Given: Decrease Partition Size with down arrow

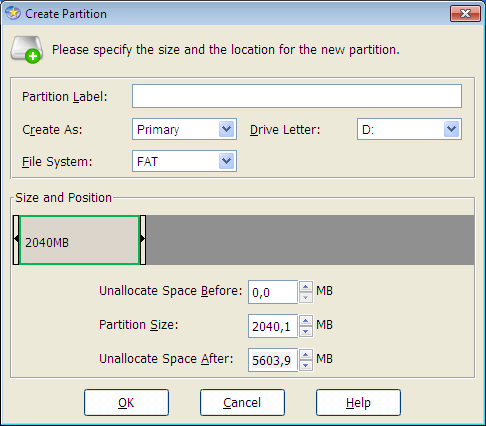Looking at the screenshot, I should coord(306,331).
